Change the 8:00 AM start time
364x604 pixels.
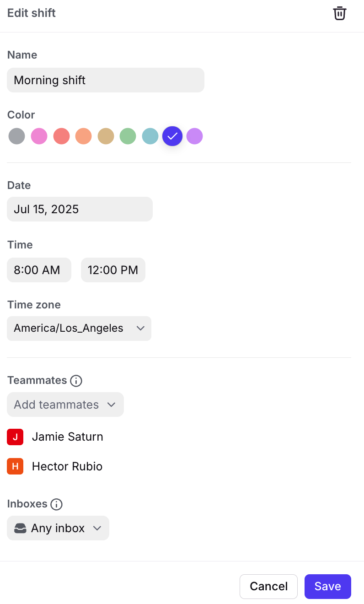[39, 270]
